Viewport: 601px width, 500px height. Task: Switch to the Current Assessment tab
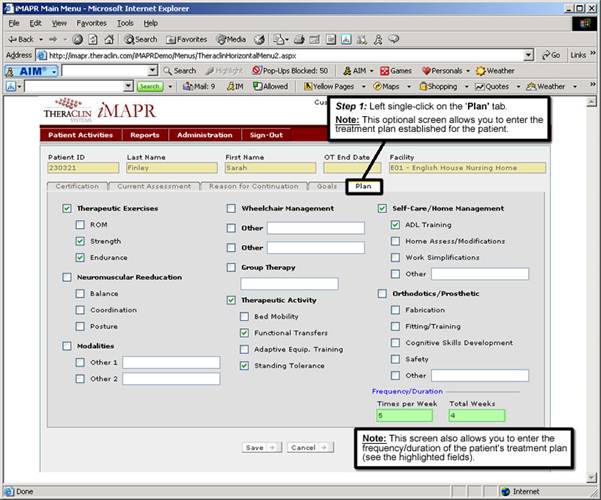(153, 187)
